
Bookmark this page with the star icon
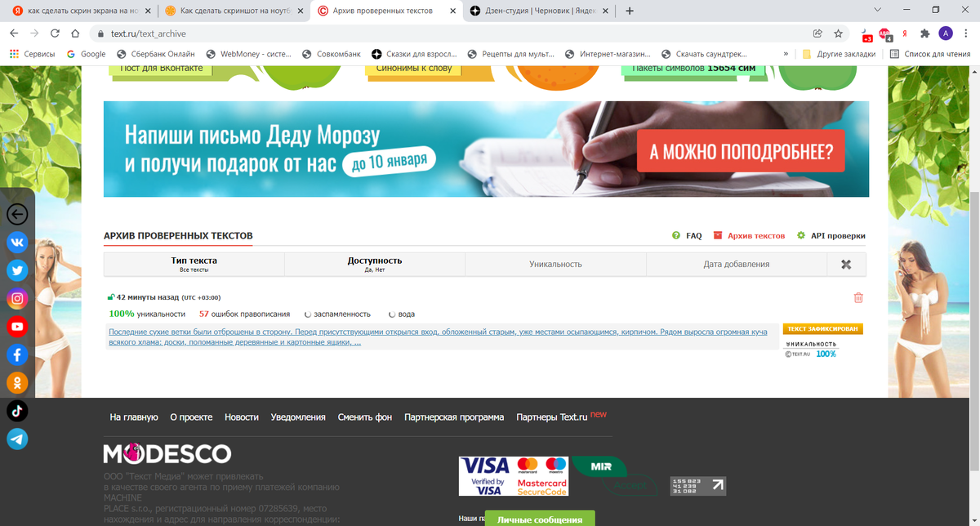point(838,33)
